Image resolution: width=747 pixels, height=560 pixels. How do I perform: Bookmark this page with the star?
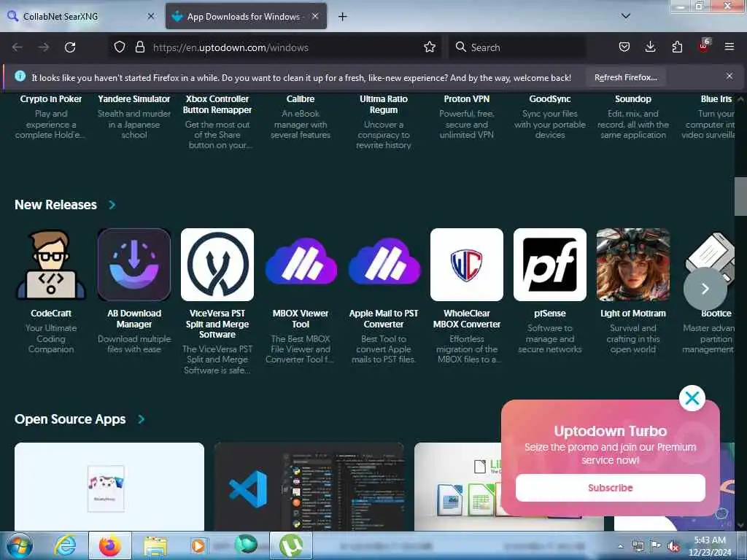pos(429,47)
